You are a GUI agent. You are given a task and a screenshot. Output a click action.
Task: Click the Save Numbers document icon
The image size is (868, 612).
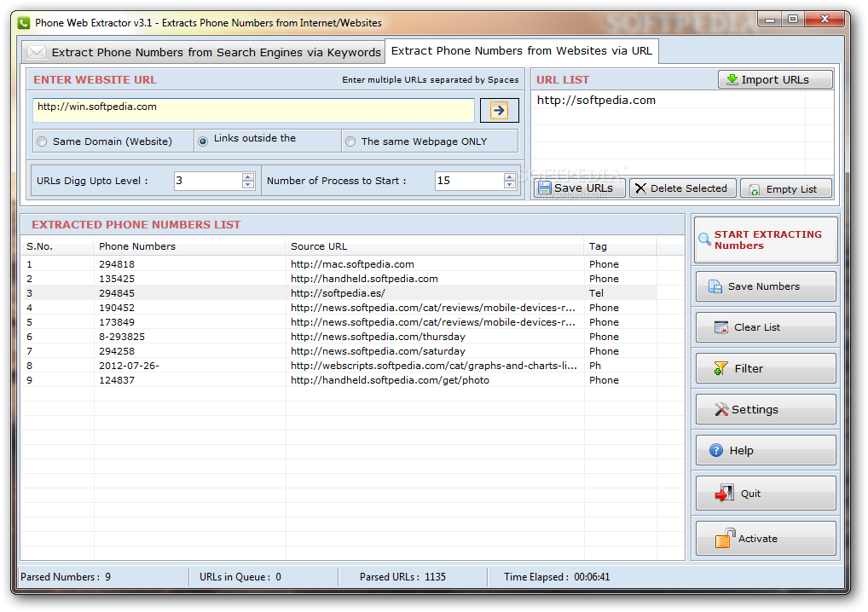click(x=715, y=286)
